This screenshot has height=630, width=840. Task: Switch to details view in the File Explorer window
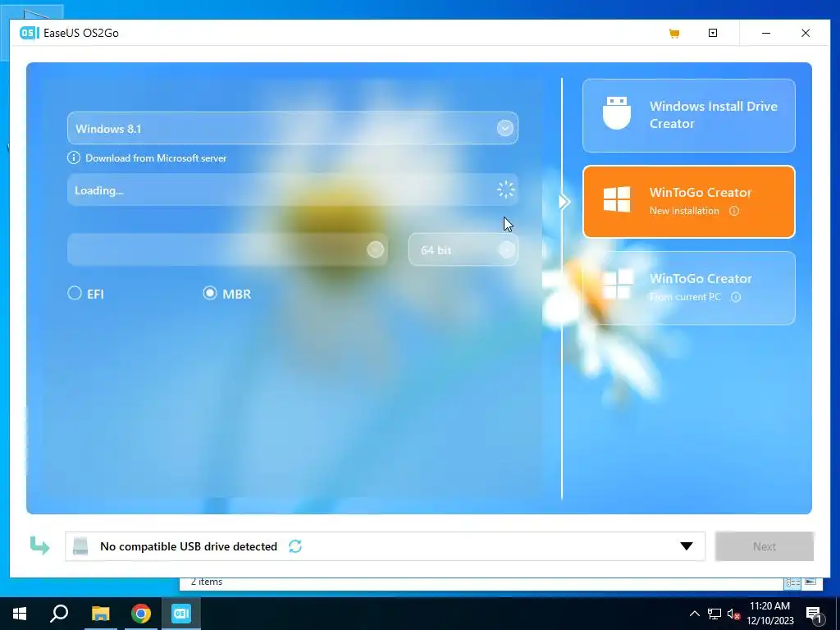click(x=793, y=582)
